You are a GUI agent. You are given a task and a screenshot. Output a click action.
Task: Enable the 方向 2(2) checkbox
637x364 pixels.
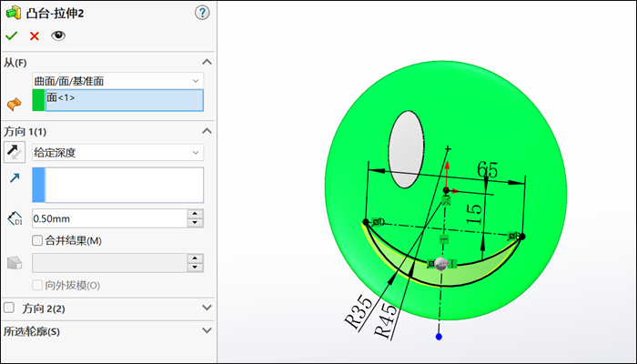(x=9, y=308)
